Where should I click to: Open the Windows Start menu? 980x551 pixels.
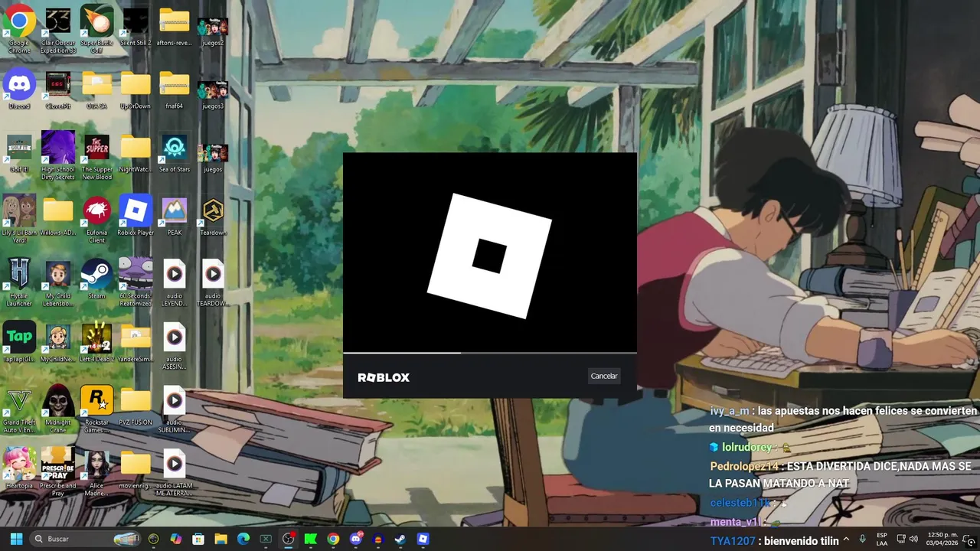coord(16,539)
